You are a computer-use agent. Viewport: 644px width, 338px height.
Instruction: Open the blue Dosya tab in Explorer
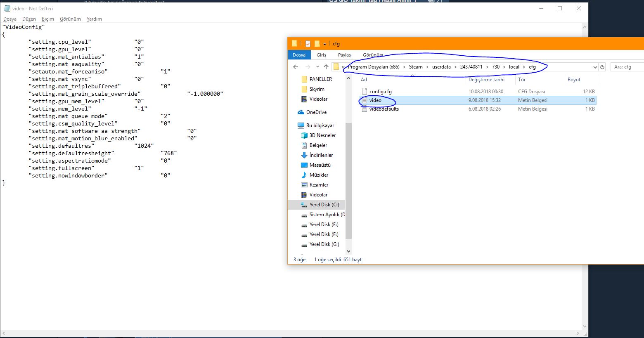pos(299,55)
